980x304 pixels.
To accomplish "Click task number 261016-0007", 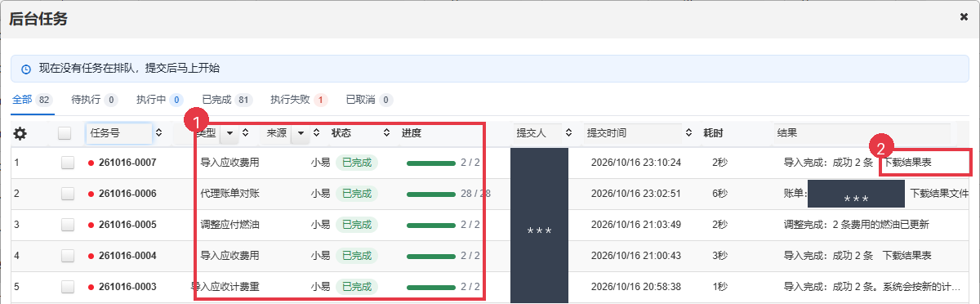I will point(127,163).
